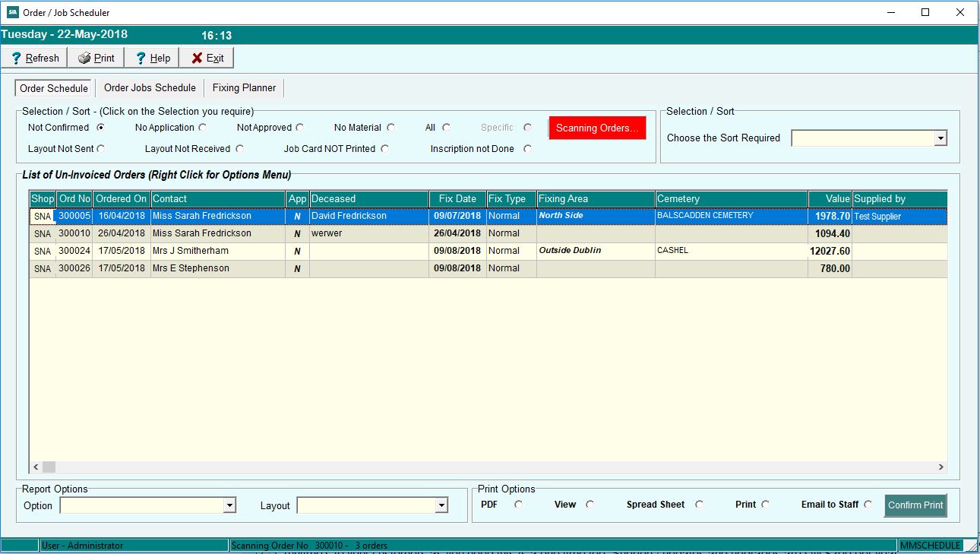The image size is (980, 554).
Task: Open the Fixing Planner tab
Action: [244, 88]
